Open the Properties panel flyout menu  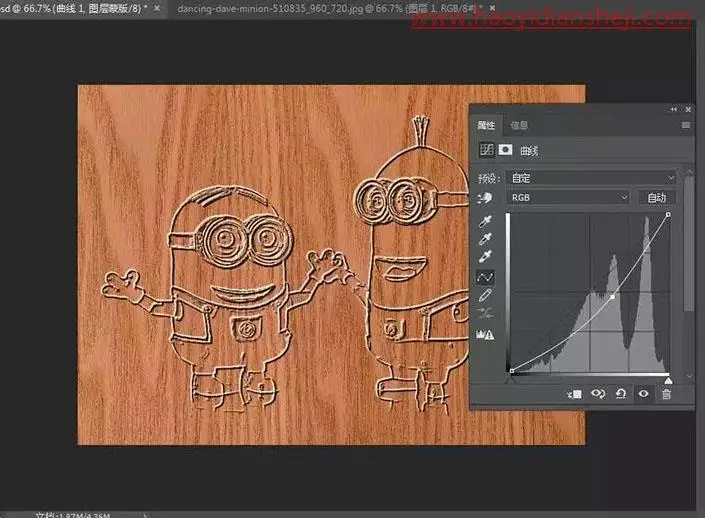point(686,125)
